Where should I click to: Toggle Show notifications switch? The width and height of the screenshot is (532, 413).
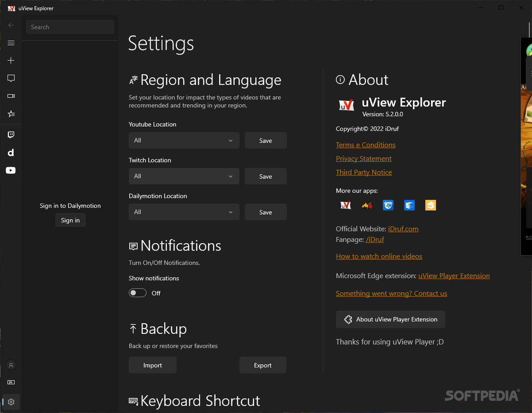(138, 293)
